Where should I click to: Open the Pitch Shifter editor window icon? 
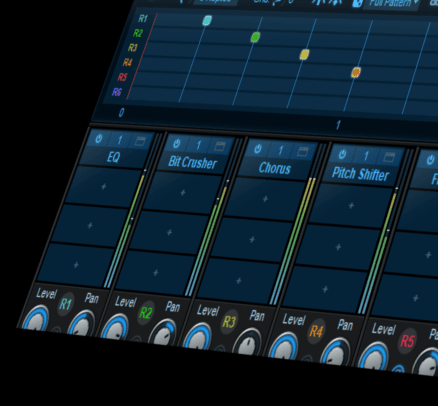click(x=389, y=157)
